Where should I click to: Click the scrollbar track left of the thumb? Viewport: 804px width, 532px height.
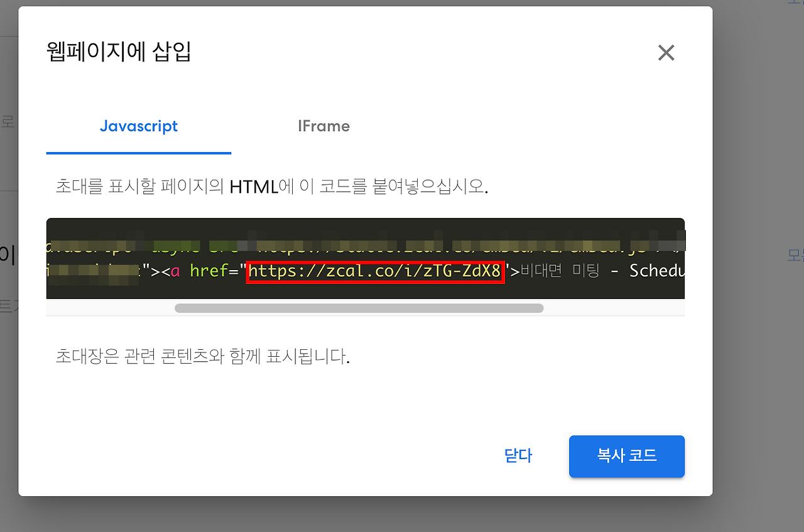point(111,308)
